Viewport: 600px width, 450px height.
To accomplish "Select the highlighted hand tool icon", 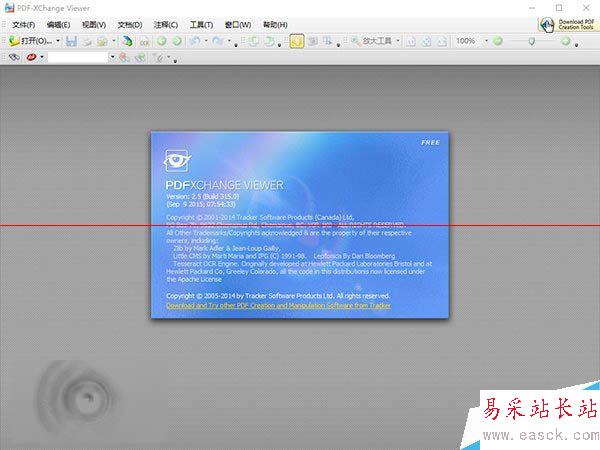I will click(x=297, y=41).
